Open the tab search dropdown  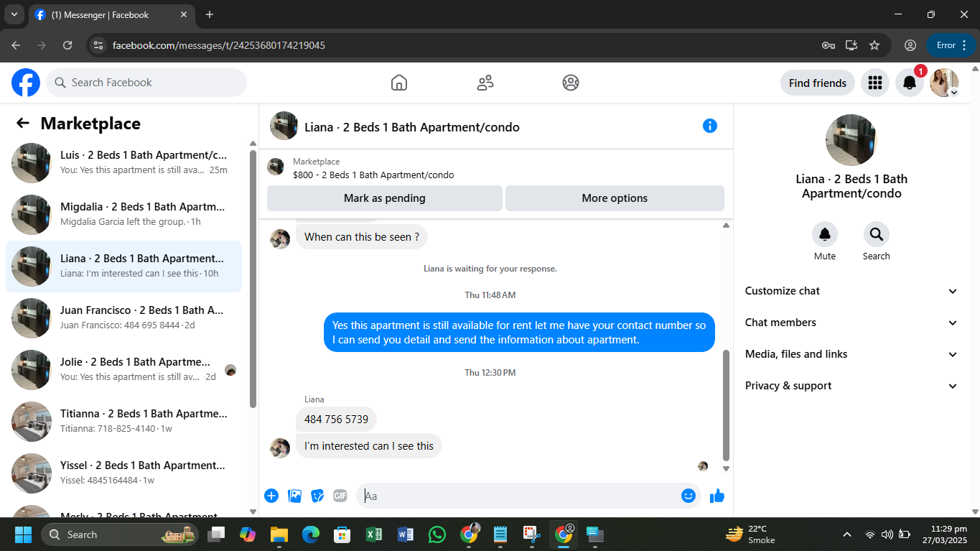14,14
